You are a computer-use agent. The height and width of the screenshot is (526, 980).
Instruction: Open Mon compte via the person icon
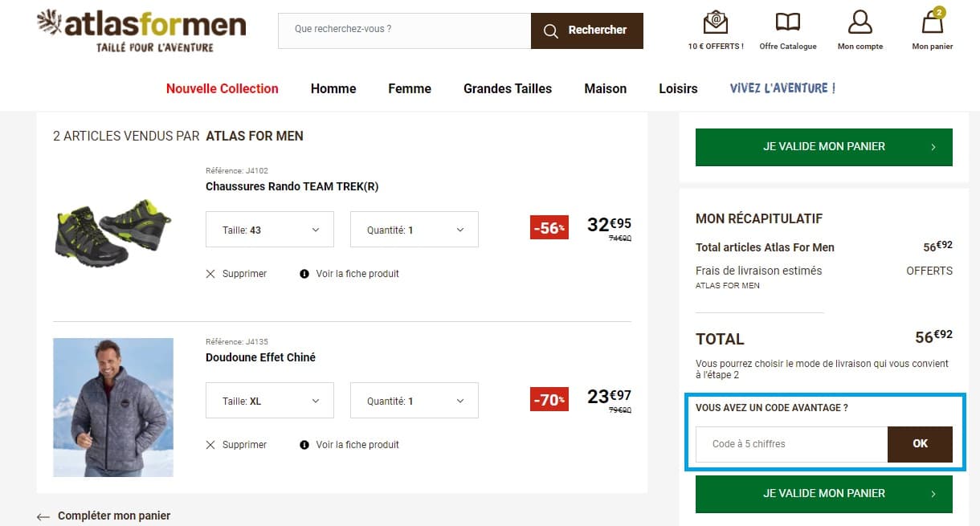[x=860, y=22]
